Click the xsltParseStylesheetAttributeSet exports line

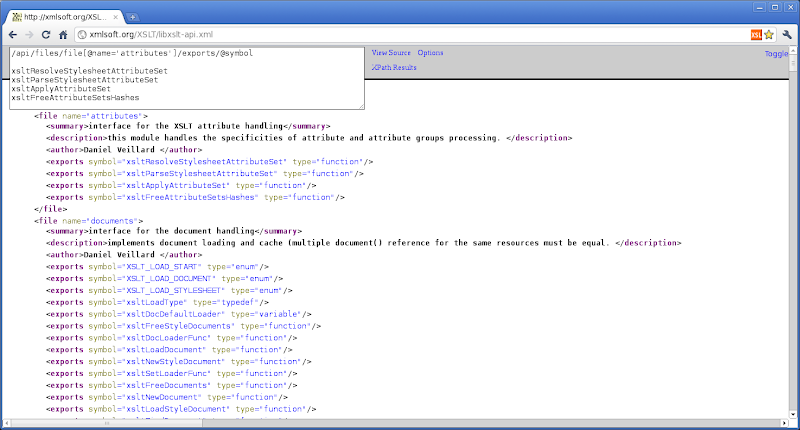[x=205, y=173]
